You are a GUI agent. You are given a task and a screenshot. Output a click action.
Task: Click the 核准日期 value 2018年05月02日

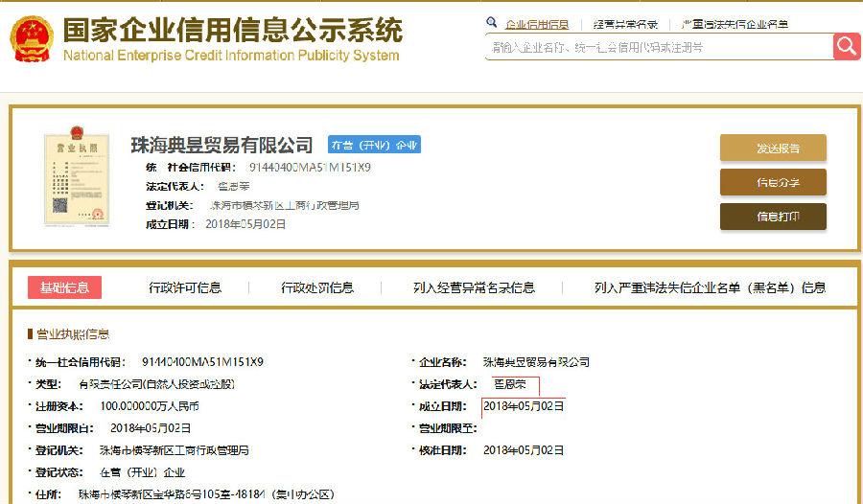(524, 450)
